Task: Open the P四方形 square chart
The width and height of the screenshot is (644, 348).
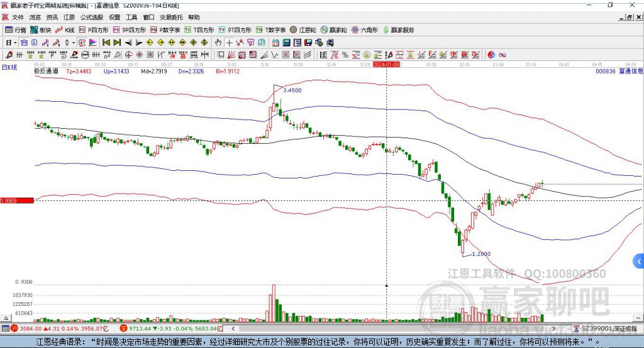Action: pos(97,30)
